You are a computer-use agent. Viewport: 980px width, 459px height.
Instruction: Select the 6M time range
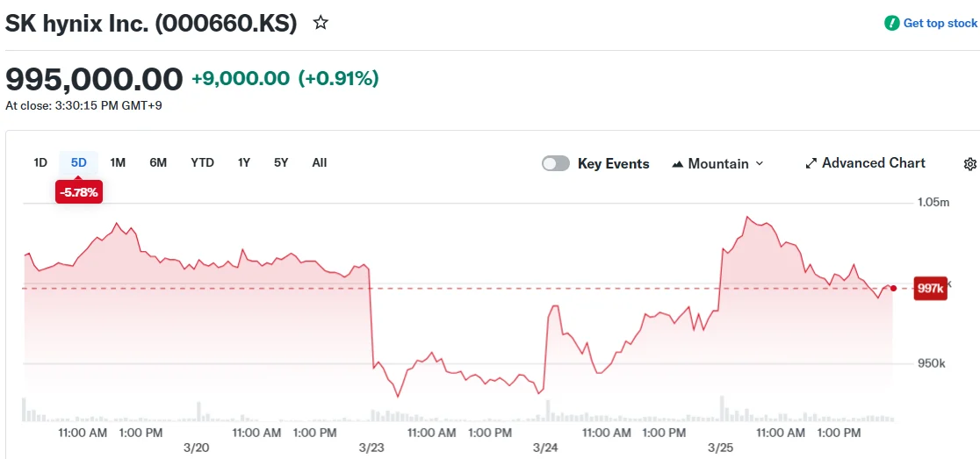point(158,163)
